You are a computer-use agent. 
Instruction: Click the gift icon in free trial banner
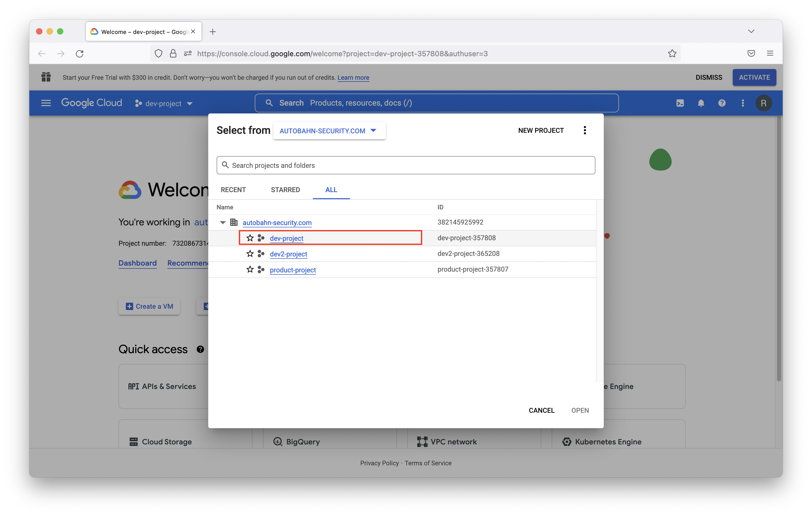tap(46, 77)
